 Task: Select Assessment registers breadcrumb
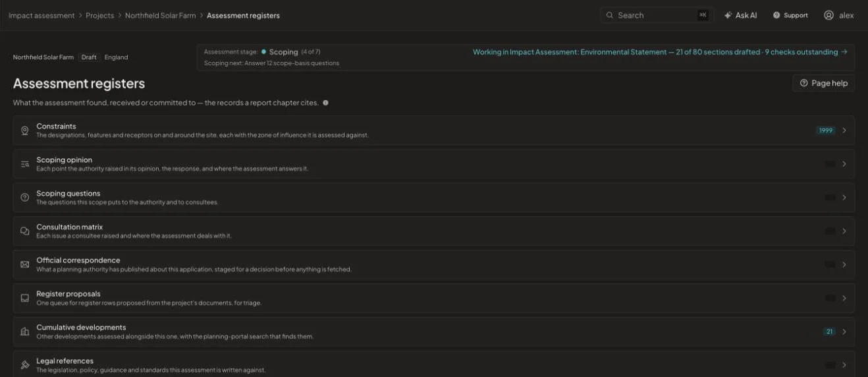[x=243, y=15]
